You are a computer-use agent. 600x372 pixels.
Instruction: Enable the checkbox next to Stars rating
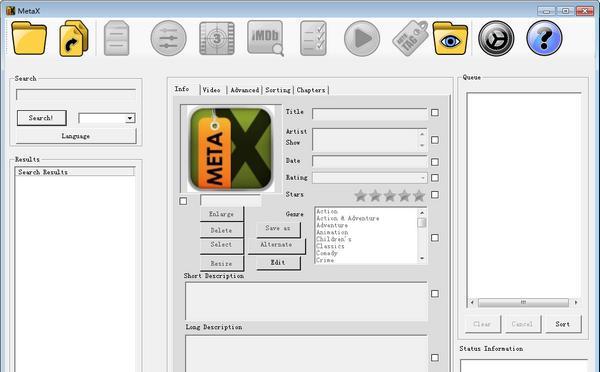[x=435, y=195]
